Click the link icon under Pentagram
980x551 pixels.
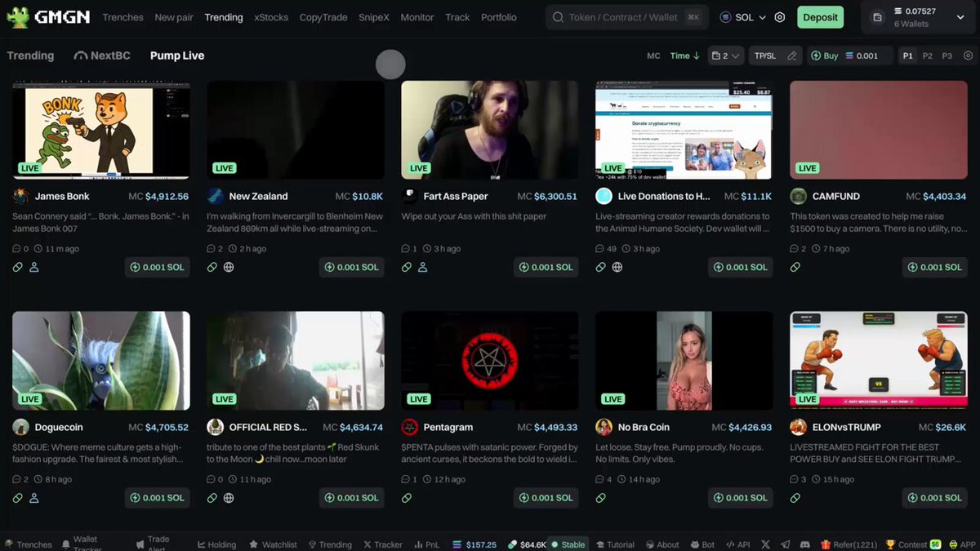click(x=407, y=497)
